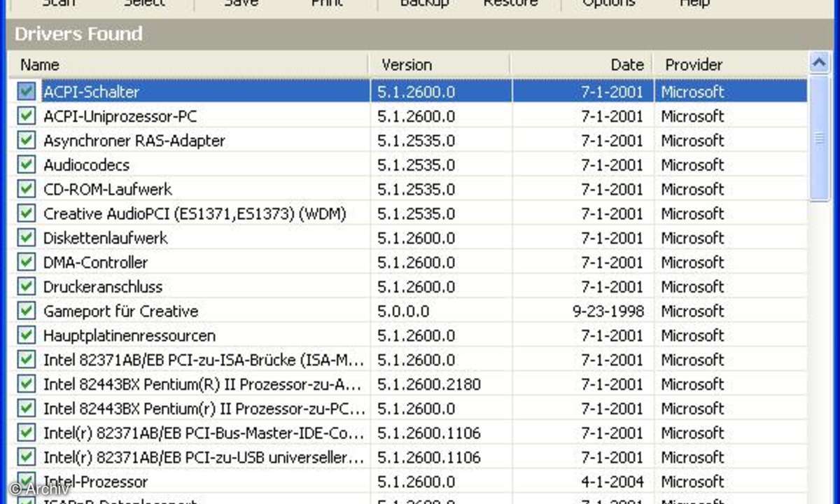Click version 5.1.2600.1106 of PCI-Bus-Master-IDE row
Image resolution: width=840 pixels, height=504 pixels.
429,433
